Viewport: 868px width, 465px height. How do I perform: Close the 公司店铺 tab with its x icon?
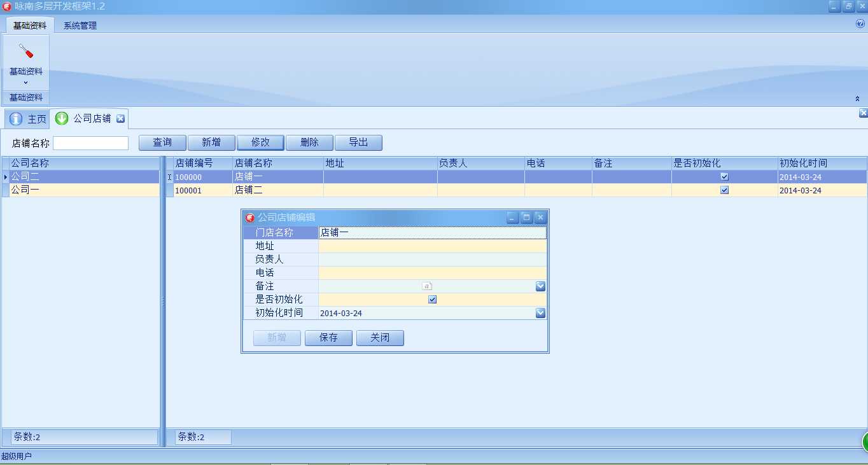[120, 119]
